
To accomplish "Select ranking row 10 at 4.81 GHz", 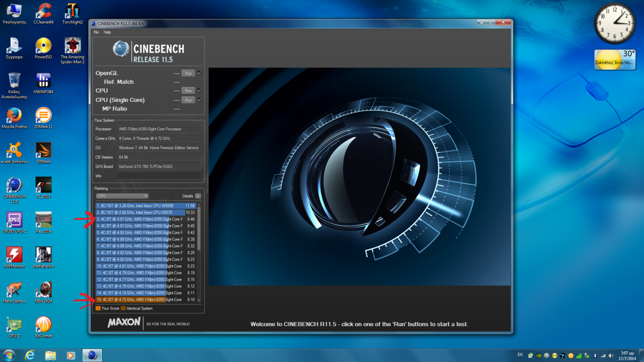I will click(145, 266).
